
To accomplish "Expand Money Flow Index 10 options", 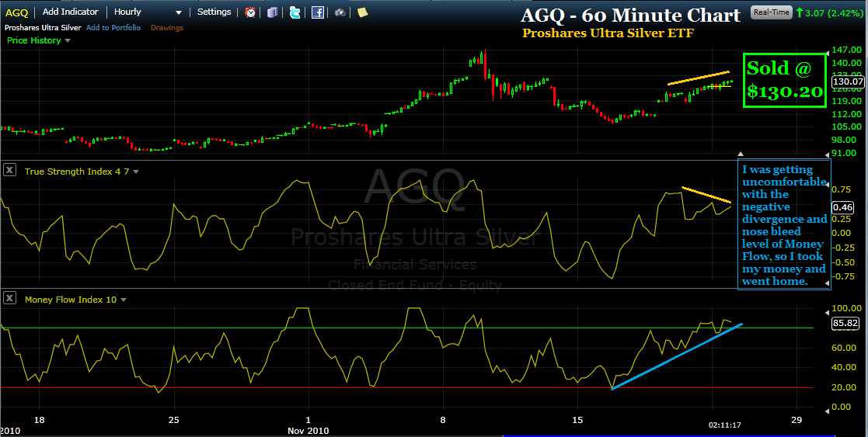I will (124, 300).
